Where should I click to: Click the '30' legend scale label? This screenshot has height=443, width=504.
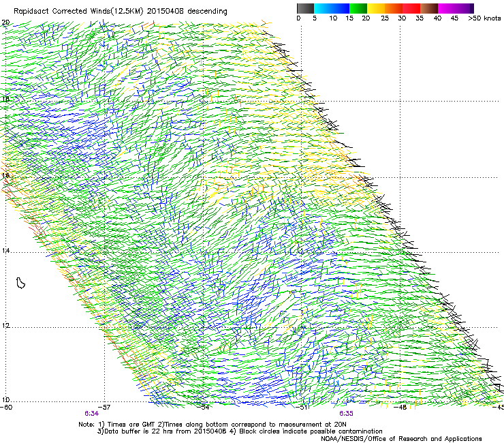[x=402, y=18]
